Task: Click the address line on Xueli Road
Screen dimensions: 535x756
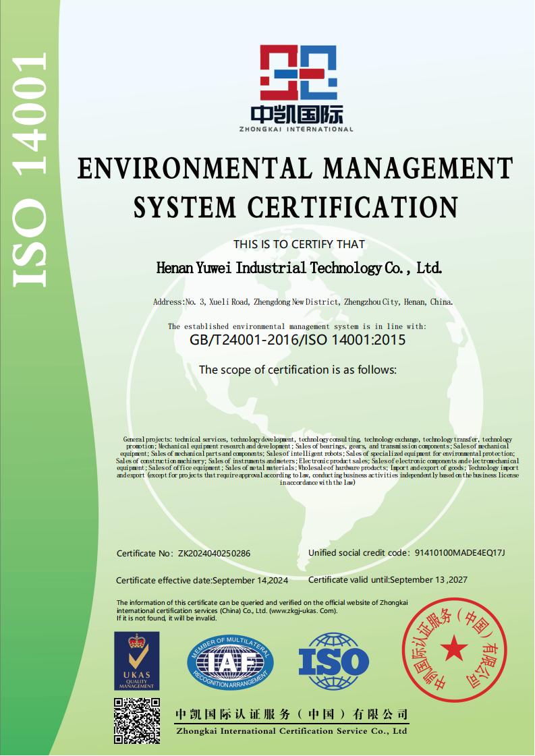Action: (303, 302)
